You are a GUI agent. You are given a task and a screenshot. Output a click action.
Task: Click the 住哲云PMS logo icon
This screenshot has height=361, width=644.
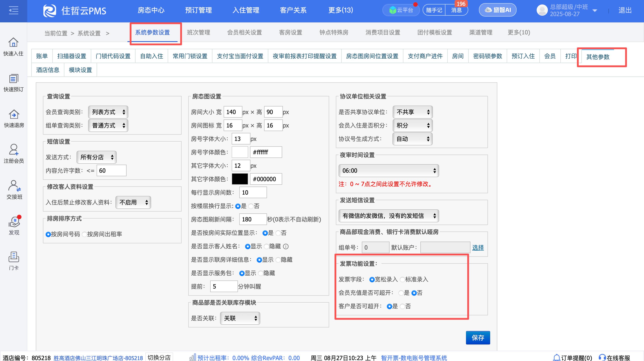click(49, 11)
